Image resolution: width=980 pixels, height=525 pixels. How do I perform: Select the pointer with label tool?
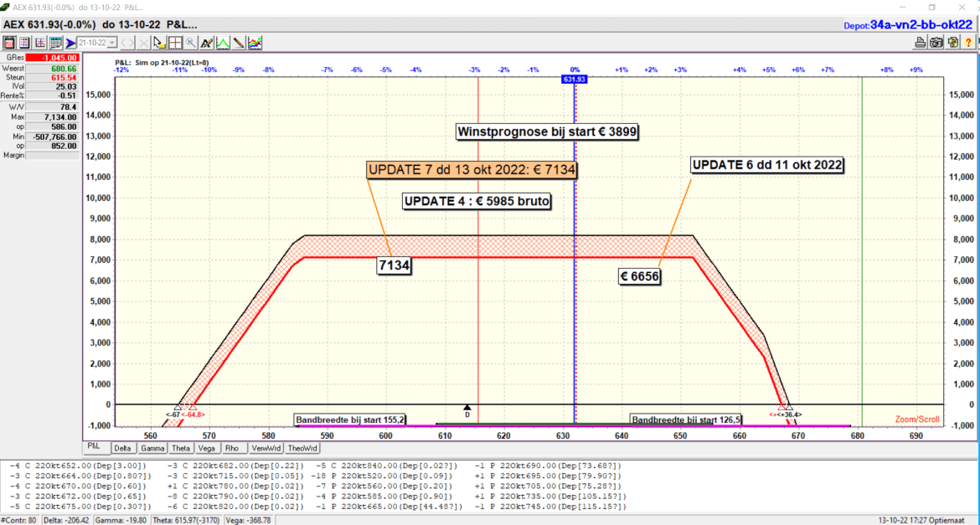[x=159, y=44]
